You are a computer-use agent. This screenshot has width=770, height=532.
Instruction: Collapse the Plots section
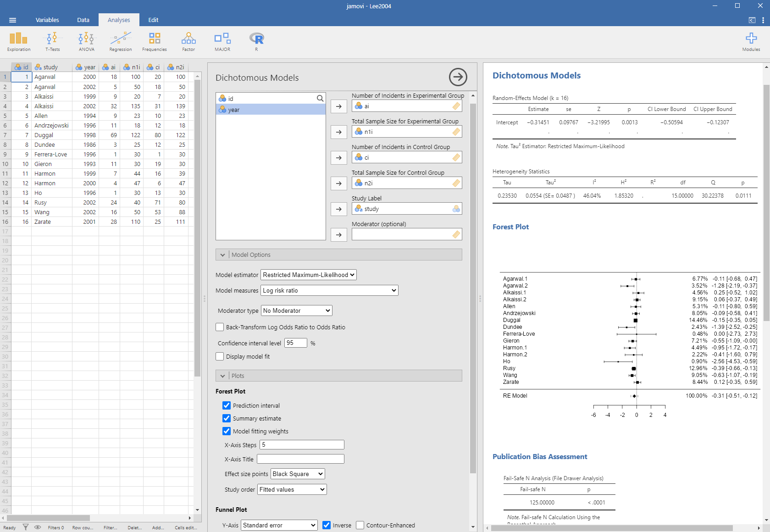tap(338, 376)
